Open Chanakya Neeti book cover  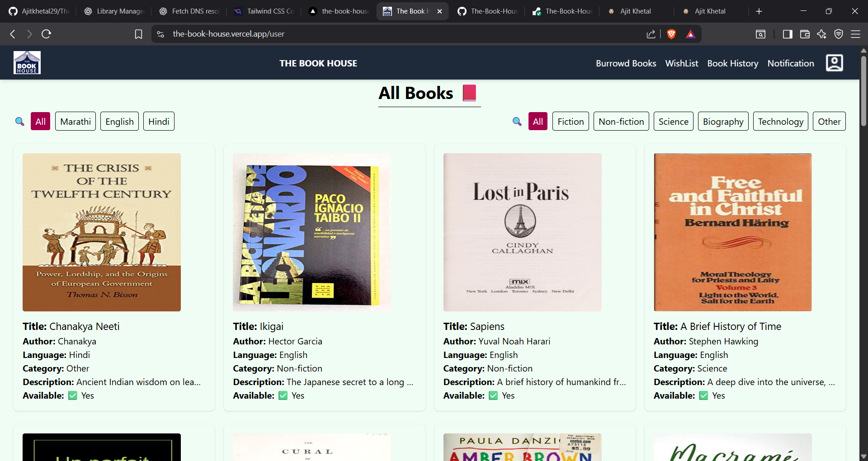pyautogui.click(x=102, y=232)
